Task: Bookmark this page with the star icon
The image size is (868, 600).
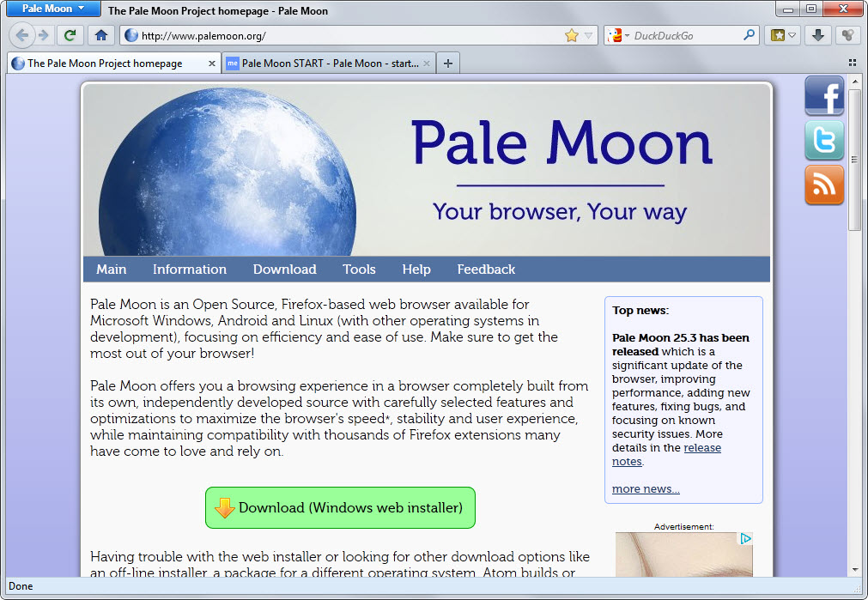Action: [x=571, y=35]
